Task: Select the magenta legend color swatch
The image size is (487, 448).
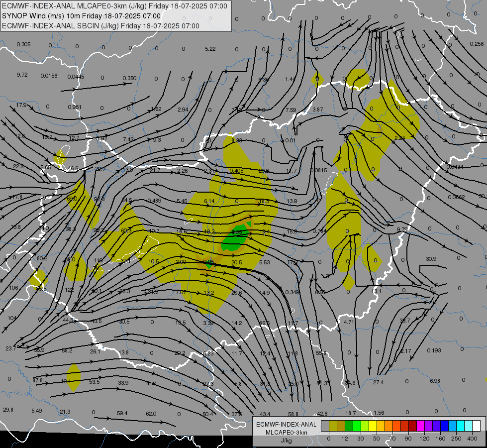Action: [420, 426]
